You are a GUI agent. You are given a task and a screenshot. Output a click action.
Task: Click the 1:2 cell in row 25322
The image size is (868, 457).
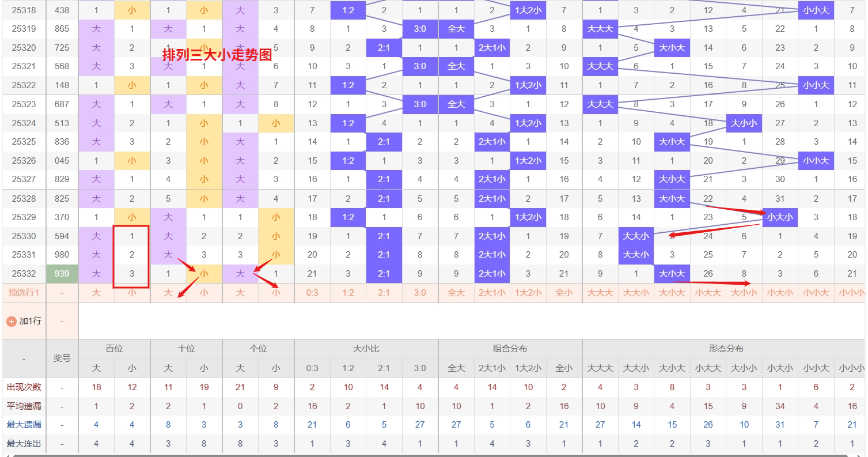[x=348, y=85]
